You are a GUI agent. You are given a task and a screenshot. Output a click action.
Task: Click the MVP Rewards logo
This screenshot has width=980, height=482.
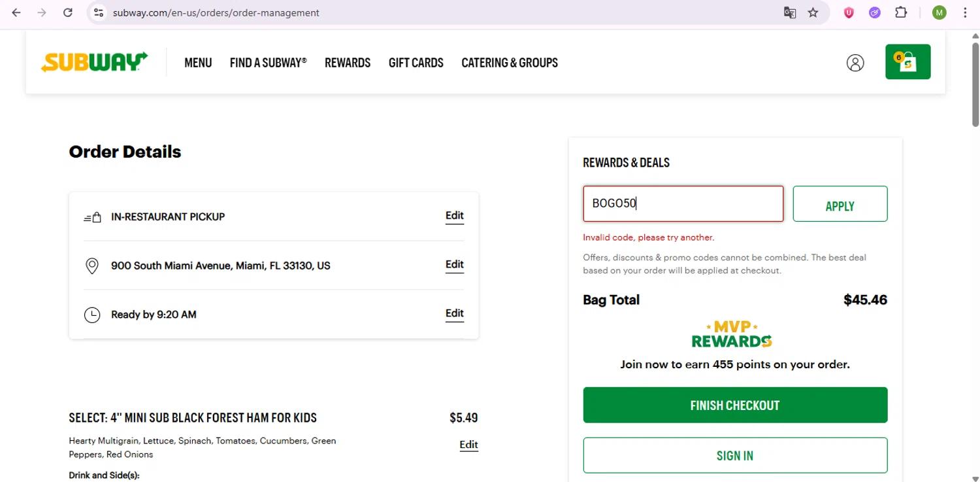tap(732, 334)
